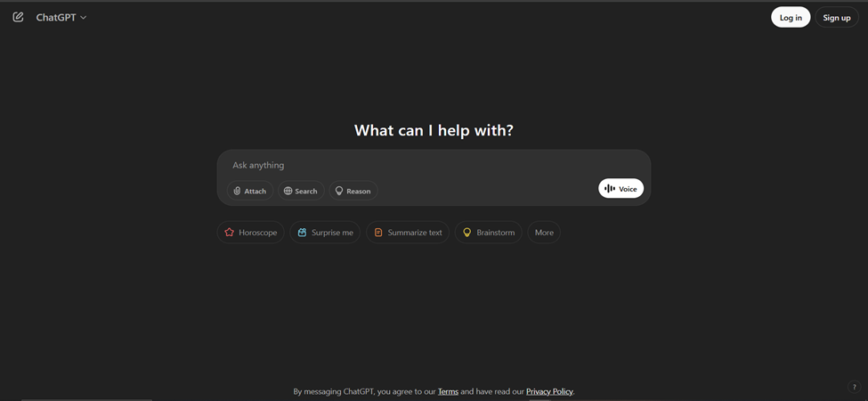The width and height of the screenshot is (868, 401).
Task: Toggle the Reason option
Action: click(353, 191)
